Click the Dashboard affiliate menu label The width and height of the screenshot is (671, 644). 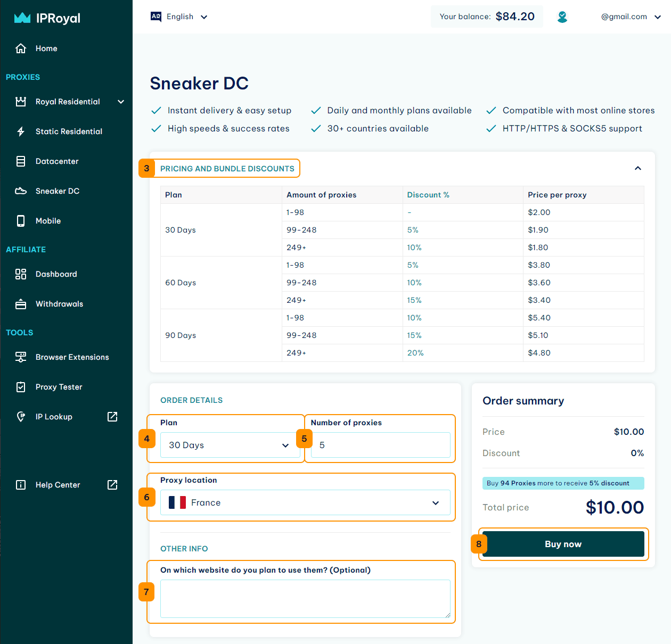coord(56,274)
